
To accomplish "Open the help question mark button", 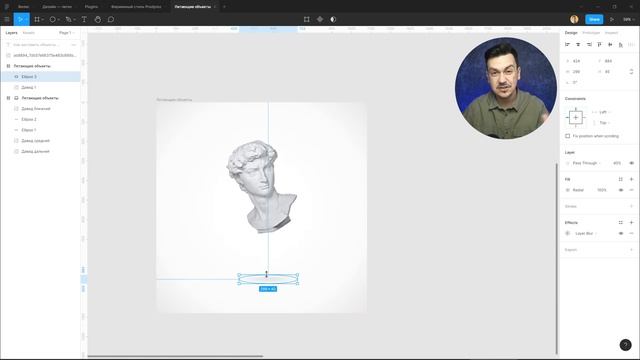I will 625,345.
